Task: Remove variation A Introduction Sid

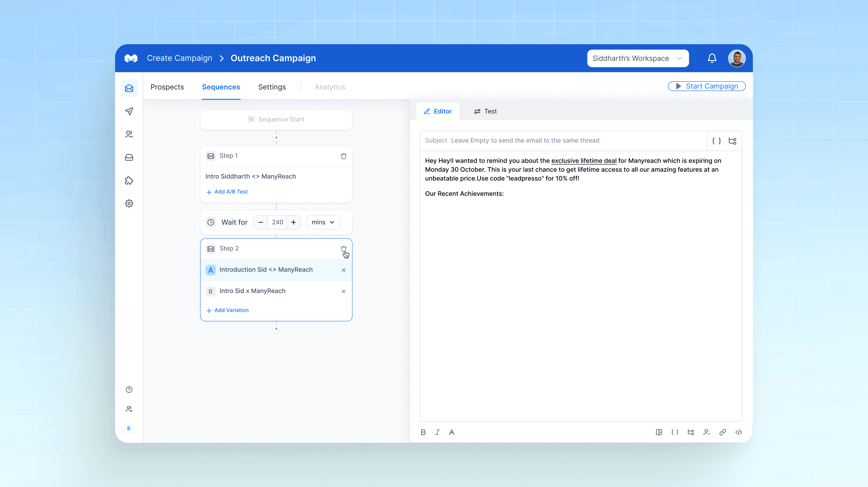Action: [343, 270]
